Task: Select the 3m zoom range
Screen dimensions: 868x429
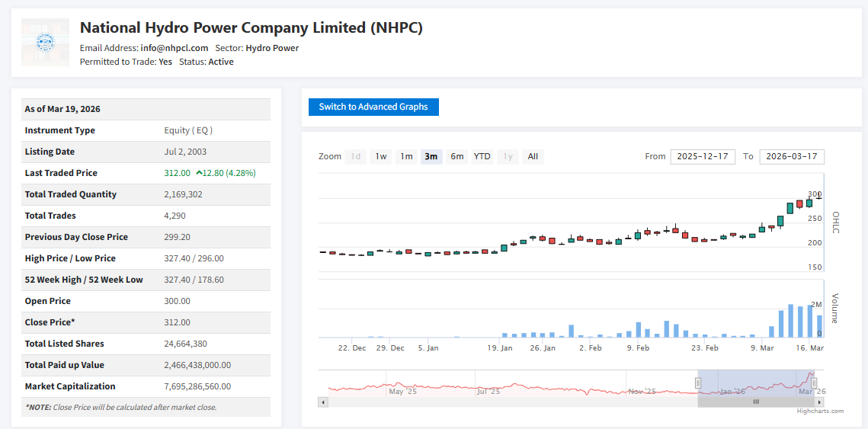Action: 431,156
